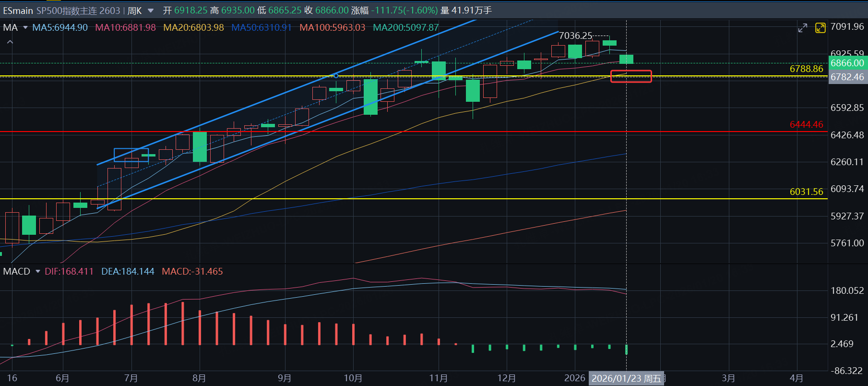Click the MA100:5963.03 legend entry
This screenshot has width=868, height=386.
[333, 28]
